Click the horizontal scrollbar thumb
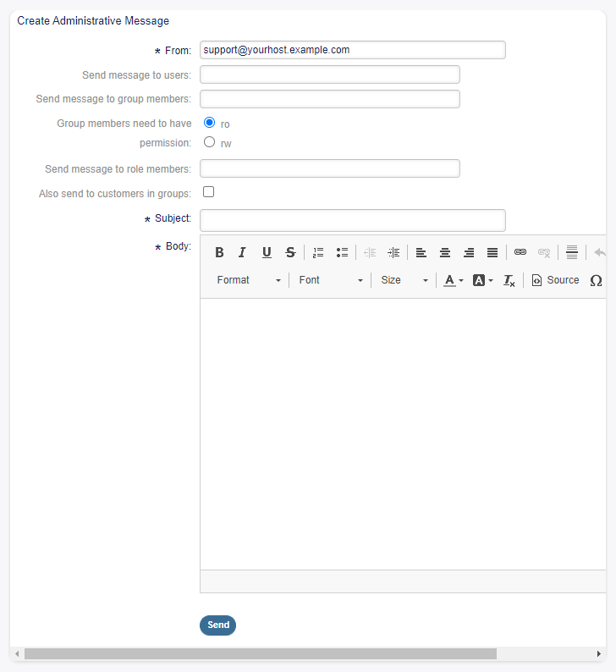The height and width of the screenshot is (672, 616). (x=261, y=654)
